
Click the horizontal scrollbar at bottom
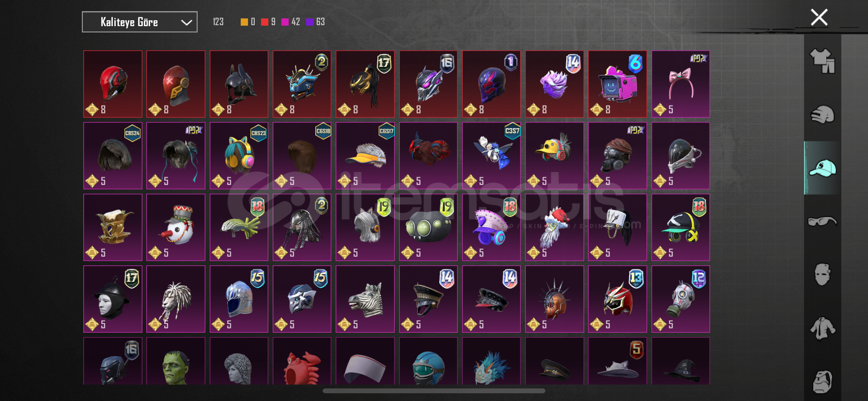point(434,391)
